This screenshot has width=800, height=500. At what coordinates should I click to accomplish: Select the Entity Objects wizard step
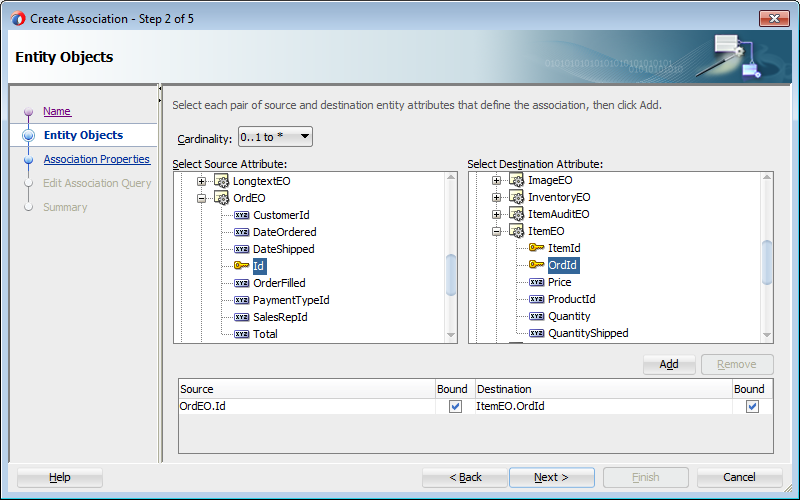pyautogui.click(x=83, y=135)
